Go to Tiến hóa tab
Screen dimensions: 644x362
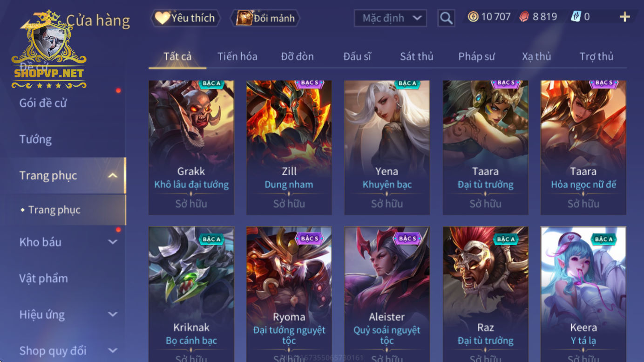pyautogui.click(x=237, y=56)
